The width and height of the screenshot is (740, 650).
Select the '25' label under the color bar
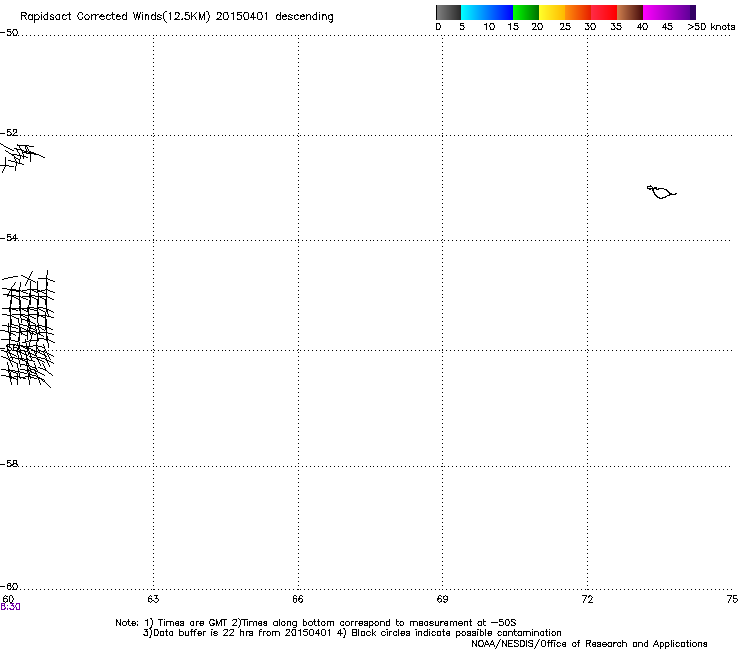[565, 27]
